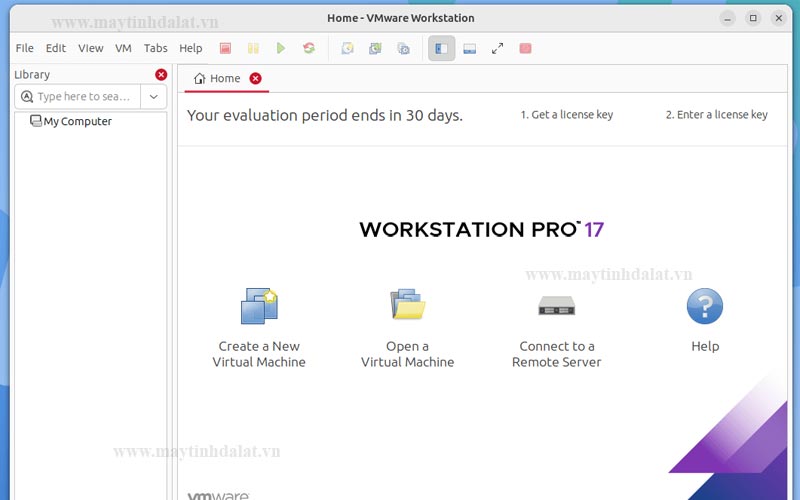The image size is (800, 500).
Task: Minimize the VMware Workstation window
Action: [728, 18]
